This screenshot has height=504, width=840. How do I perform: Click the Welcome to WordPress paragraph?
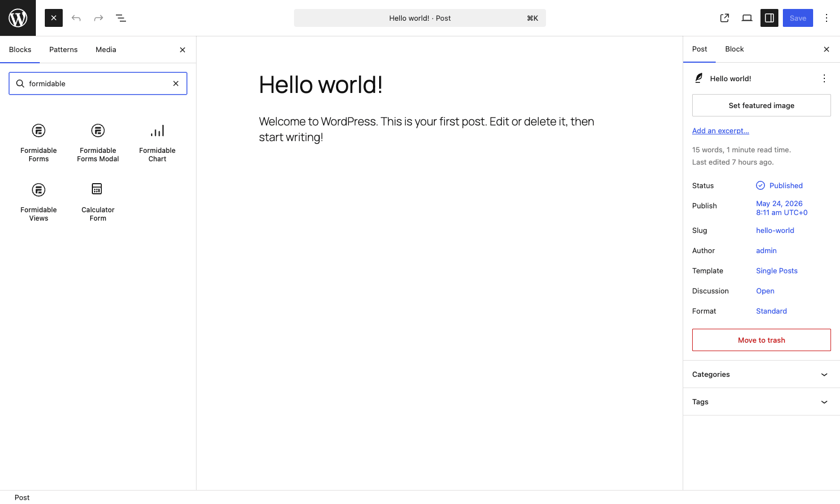pyautogui.click(x=427, y=129)
